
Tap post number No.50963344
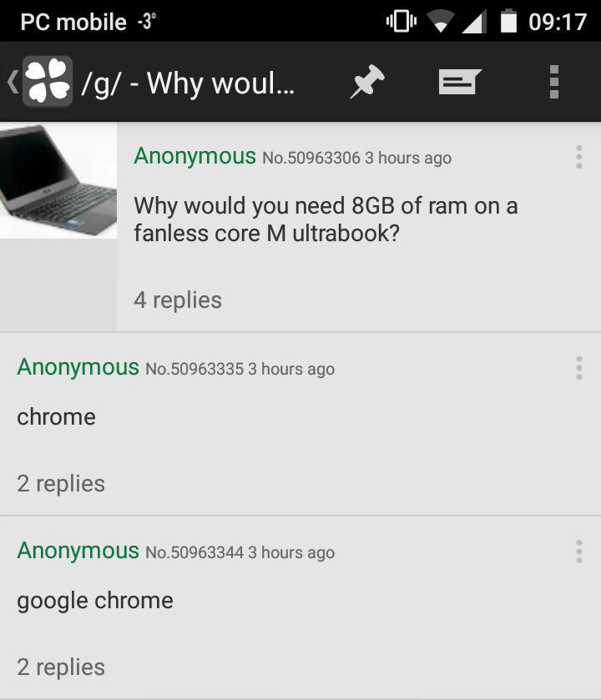(194, 552)
